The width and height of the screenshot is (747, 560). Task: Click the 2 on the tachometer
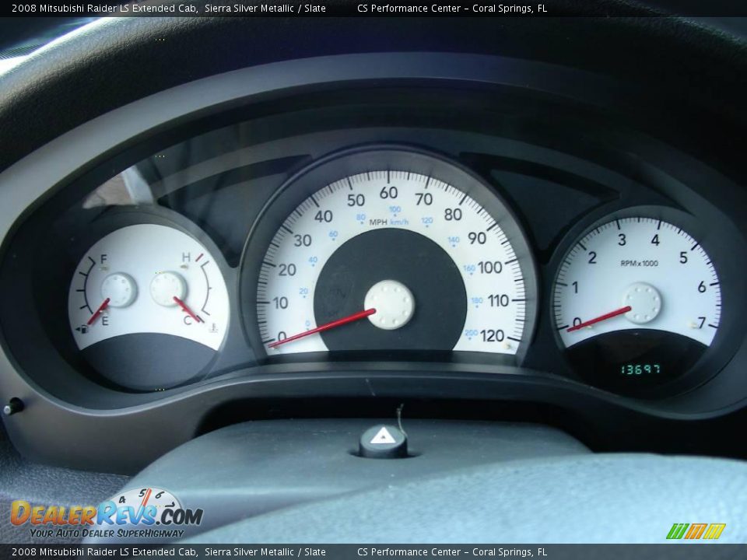(x=592, y=257)
